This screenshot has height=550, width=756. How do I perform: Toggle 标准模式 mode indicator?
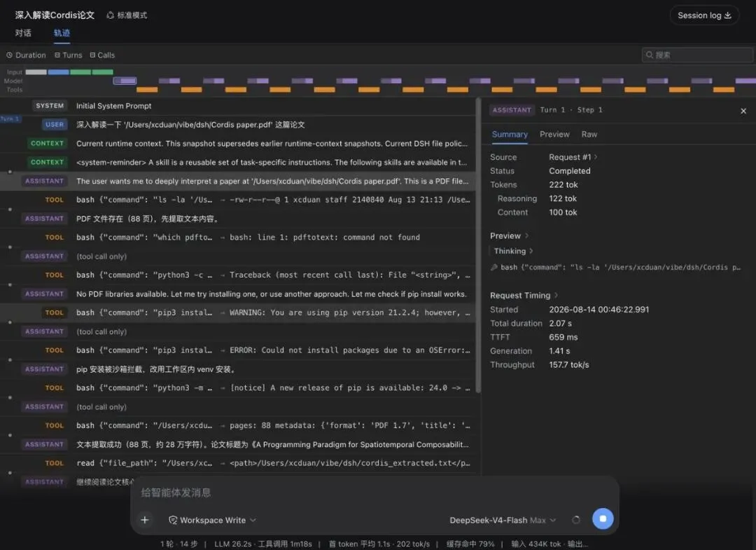(127, 15)
